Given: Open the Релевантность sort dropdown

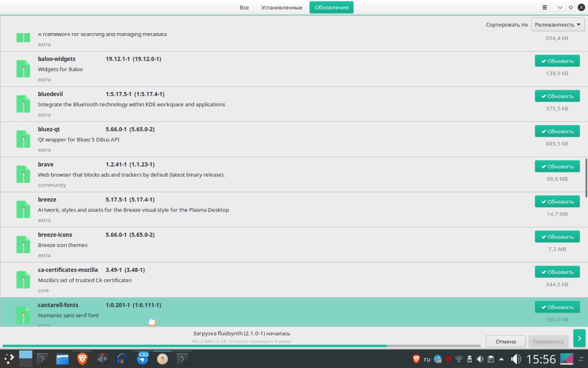Looking at the screenshot, I should [558, 24].
